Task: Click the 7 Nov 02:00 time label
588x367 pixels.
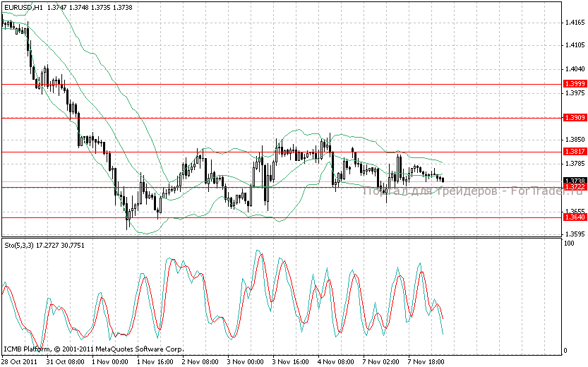Action: (x=380, y=362)
